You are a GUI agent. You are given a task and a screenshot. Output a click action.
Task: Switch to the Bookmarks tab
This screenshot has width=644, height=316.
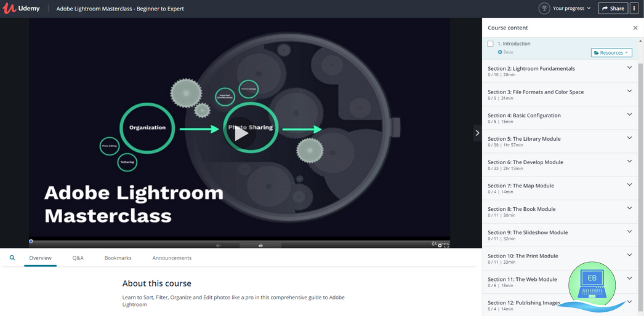[x=118, y=258]
